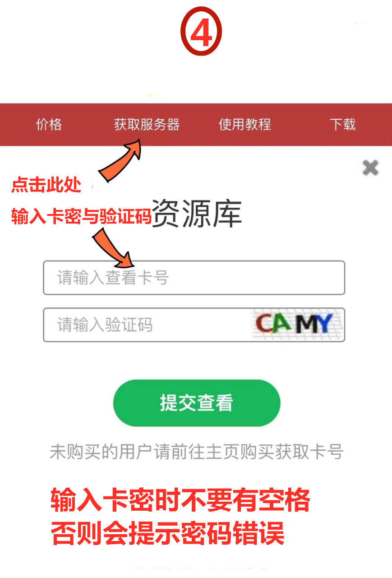Click the red 输入卡密与验证码 annotation
392x578 pixels.
(x=81, y=217)
